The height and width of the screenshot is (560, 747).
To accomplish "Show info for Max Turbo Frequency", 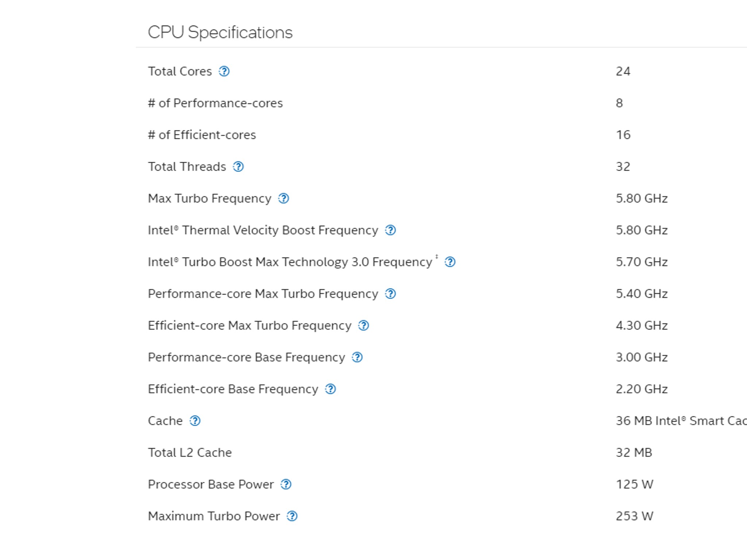I will click(x=283, y=198).
